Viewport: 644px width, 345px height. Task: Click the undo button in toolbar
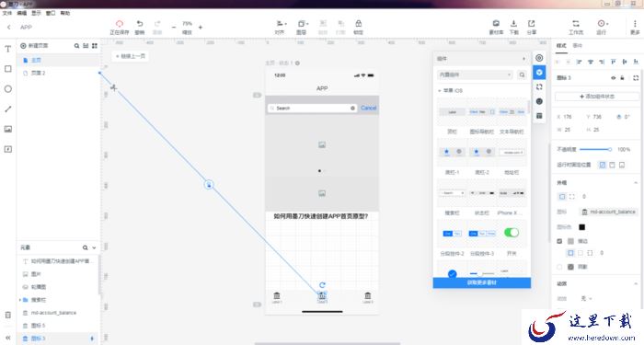(140, 27)
